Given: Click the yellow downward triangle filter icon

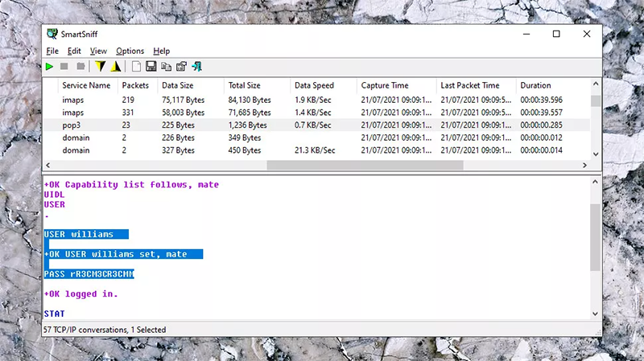Looking at the screenshot, I should click(101, 67).
